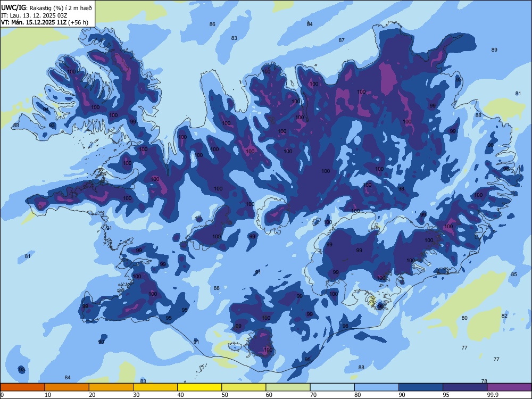
Task: Click the legend tick label '70'
Action: 313,395
